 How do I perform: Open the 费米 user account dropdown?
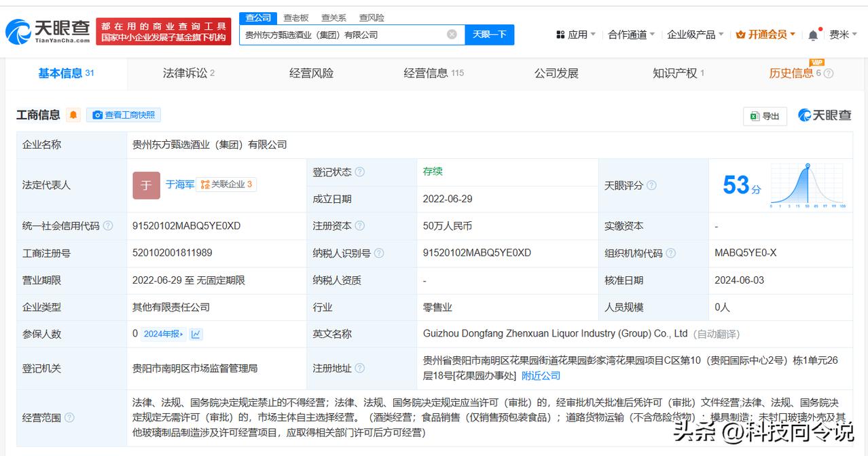[x=844, y=35]
